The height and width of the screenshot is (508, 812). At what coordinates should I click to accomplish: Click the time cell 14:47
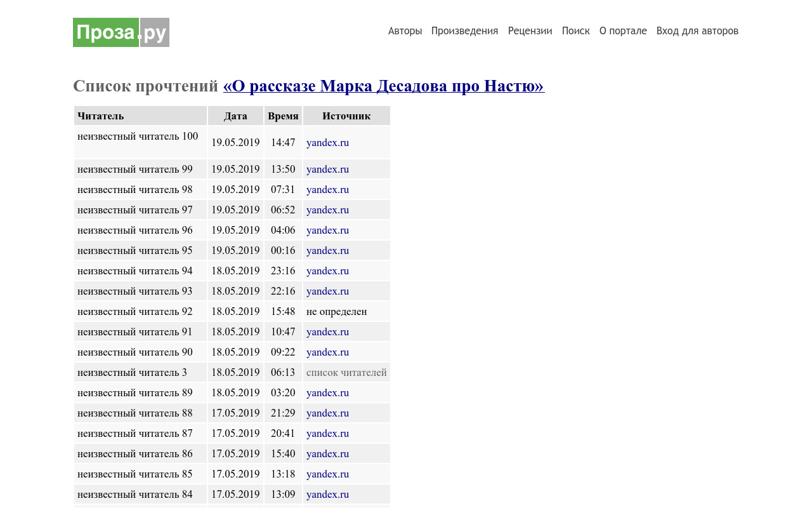click(283, 142)
